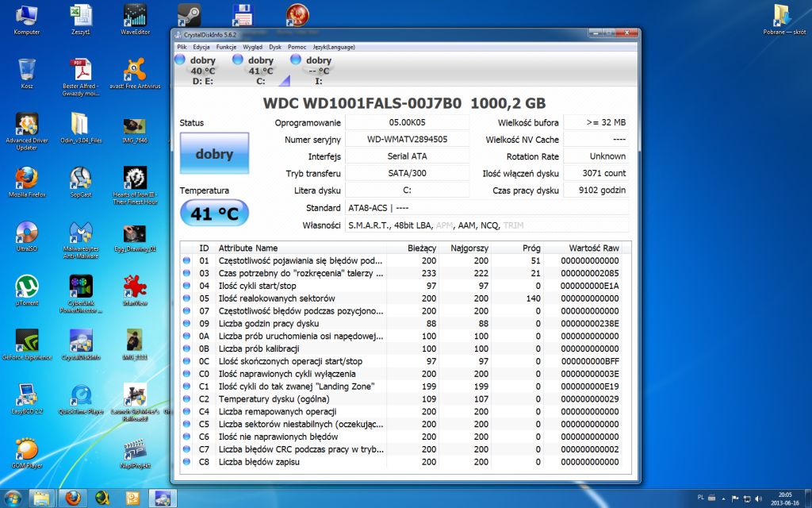
Task: Open the Odin_v3.04_Files folder
Action: pos(81,128)
